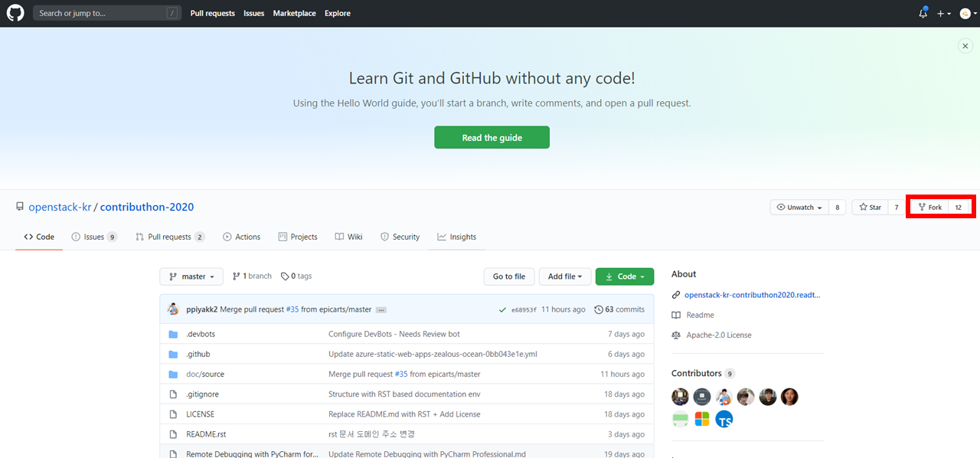
Task: Open the ppiyakk2 author link
Action: point(202,309)
